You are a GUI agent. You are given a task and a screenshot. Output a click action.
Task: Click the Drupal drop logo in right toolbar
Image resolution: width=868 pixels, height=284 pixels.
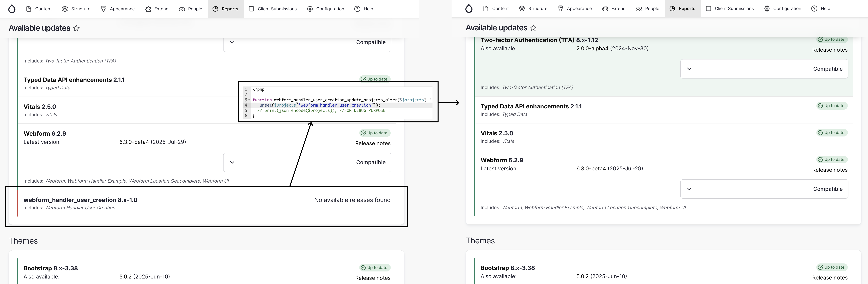[x=469, y=8]
